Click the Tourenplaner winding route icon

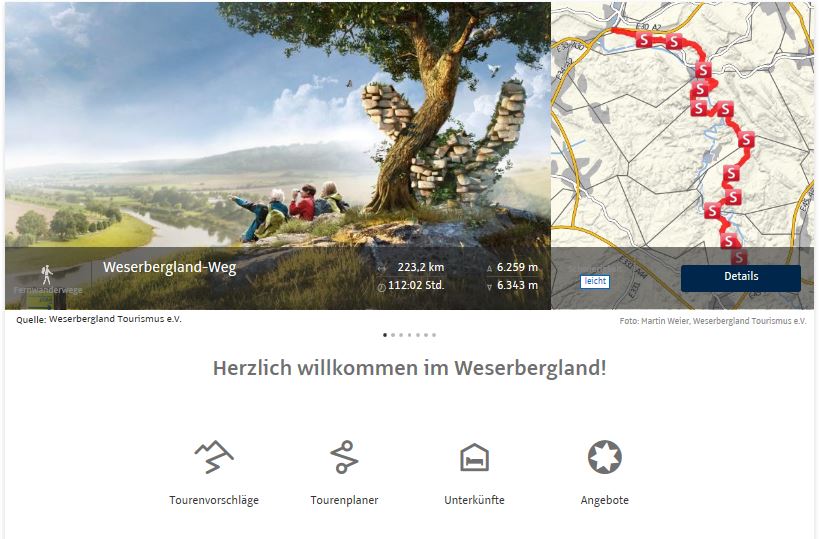(x=344, y=457)
